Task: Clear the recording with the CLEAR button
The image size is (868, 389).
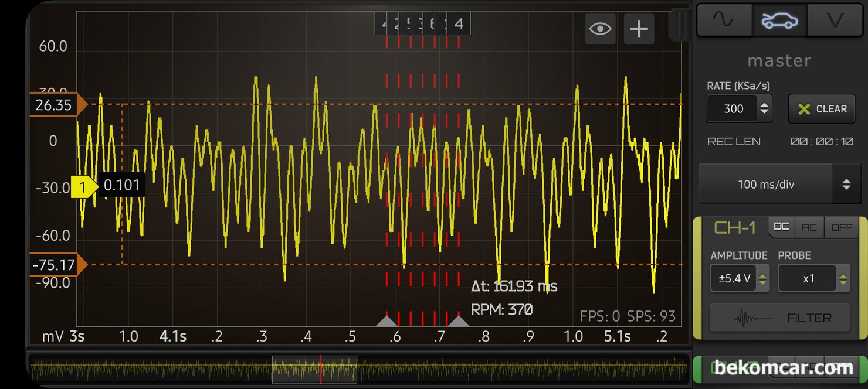Action: [x=821, y=108]
